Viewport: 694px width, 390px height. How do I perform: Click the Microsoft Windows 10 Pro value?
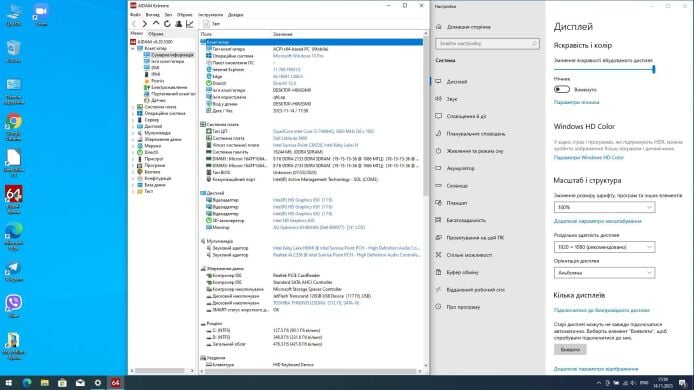click(x=298, y=56)
